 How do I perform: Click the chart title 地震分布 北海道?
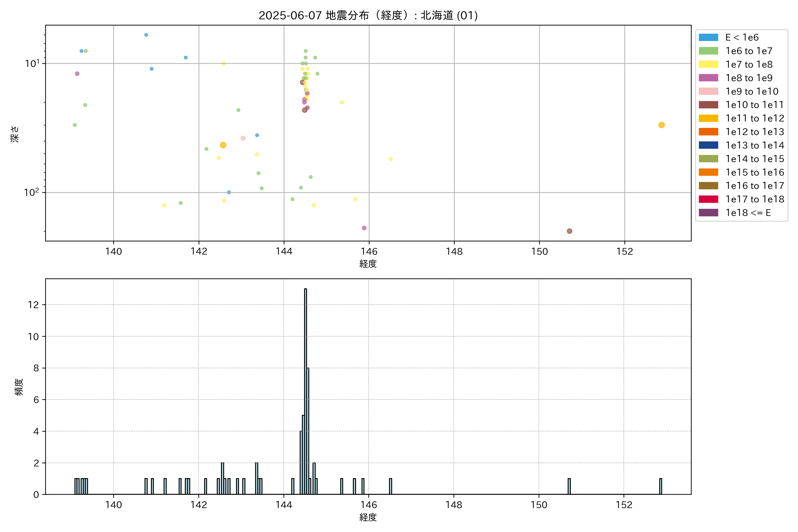[368, 16]
